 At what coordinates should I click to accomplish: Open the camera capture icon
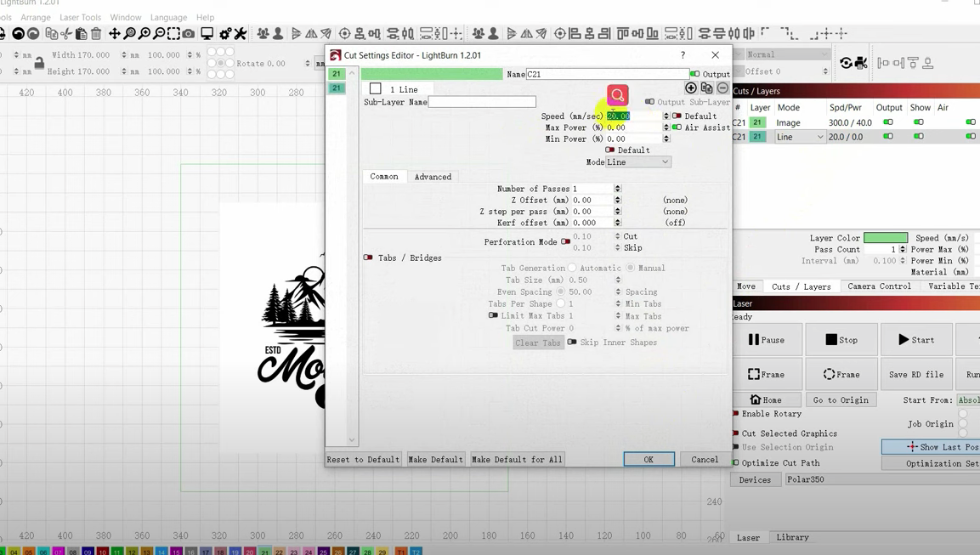click(188, 34)
